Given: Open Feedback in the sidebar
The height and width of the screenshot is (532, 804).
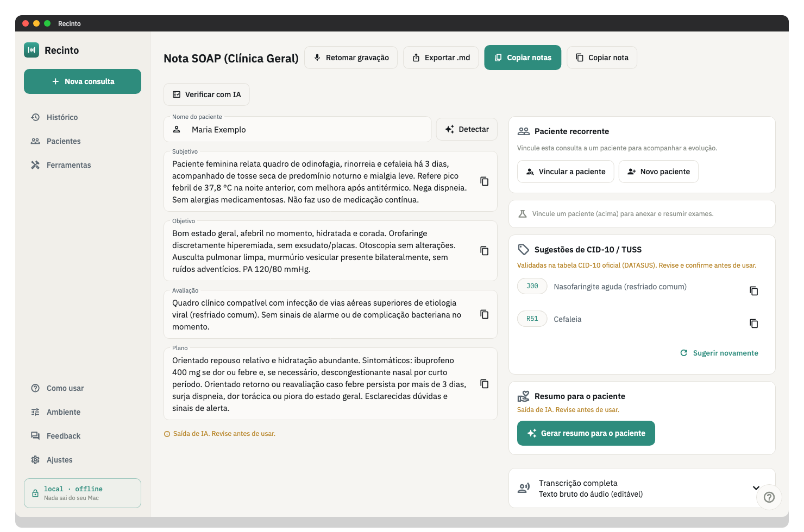Looking at the screenshot, I should 83,436.
